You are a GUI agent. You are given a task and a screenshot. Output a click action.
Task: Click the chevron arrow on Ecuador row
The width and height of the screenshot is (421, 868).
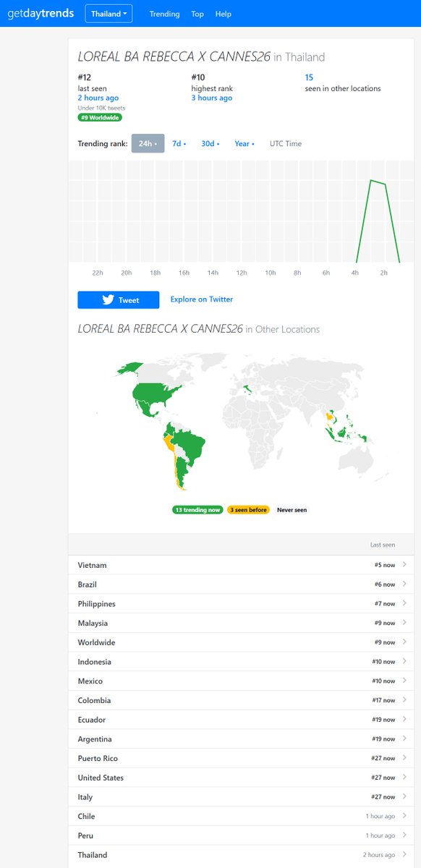point(404,720)
